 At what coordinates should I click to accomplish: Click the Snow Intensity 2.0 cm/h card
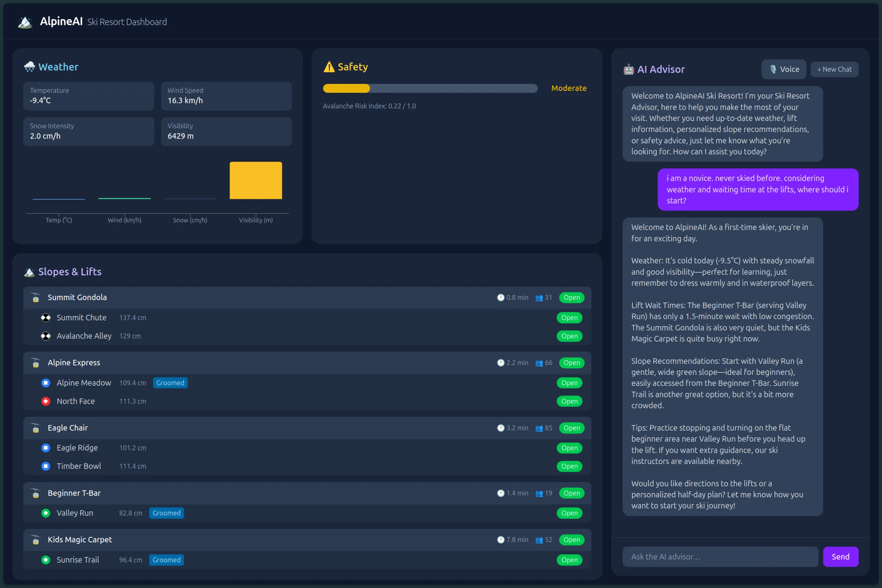(89, 132)
